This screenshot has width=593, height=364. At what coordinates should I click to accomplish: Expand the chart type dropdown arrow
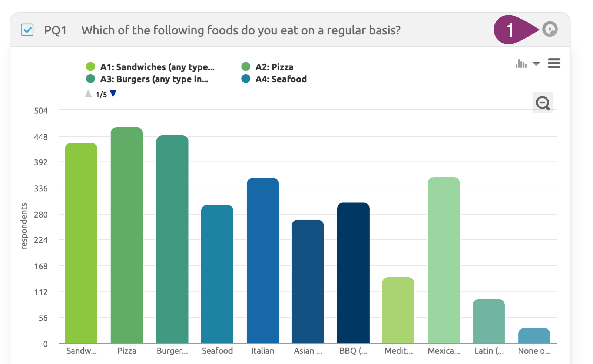pos(536,64)
